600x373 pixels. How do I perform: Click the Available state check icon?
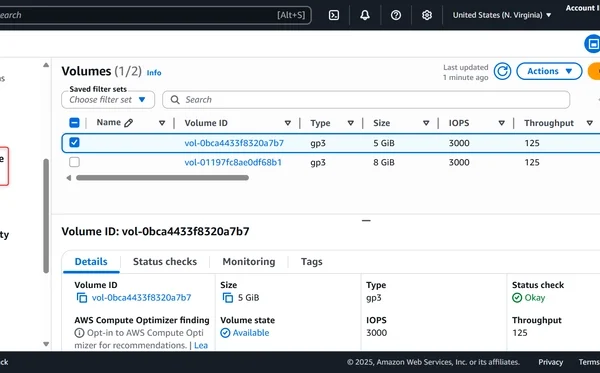pos(225,333)
